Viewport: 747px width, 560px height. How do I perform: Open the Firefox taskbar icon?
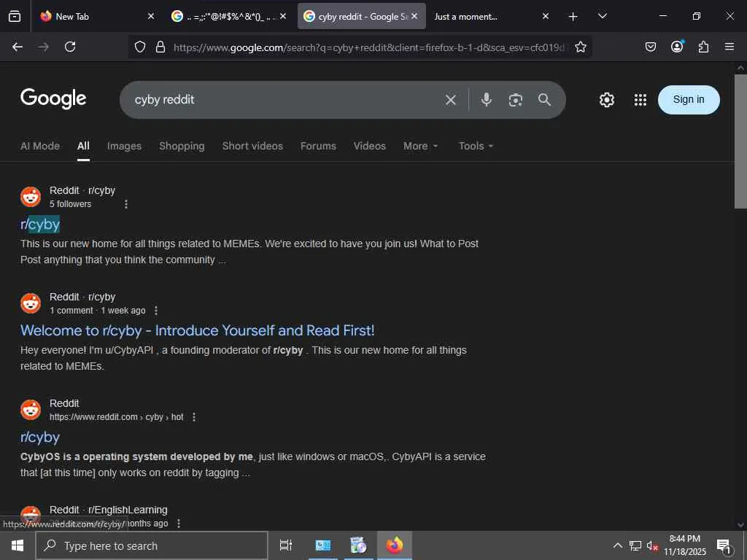(x=394, y=545)
